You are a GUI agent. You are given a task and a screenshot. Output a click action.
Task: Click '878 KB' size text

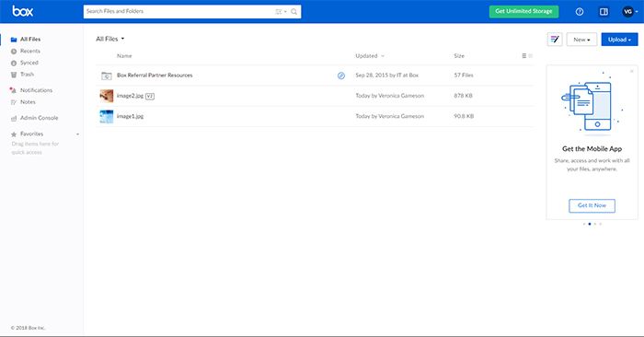463,96
